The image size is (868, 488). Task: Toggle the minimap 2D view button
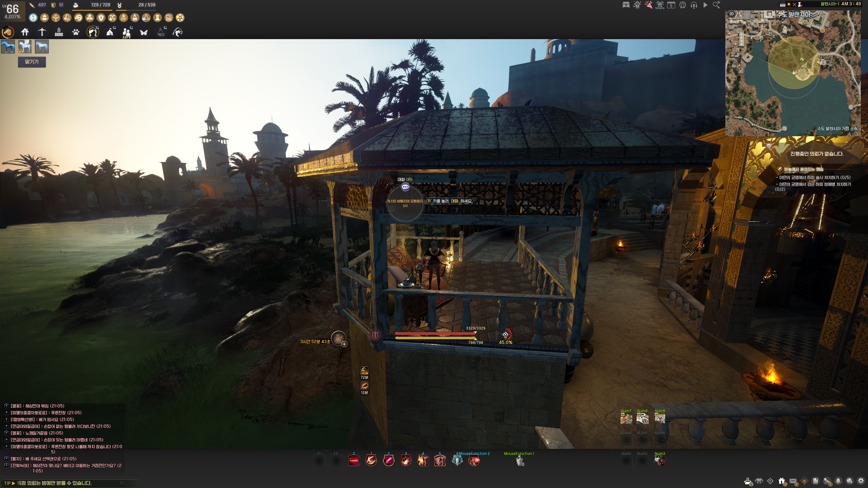point(731,14)
